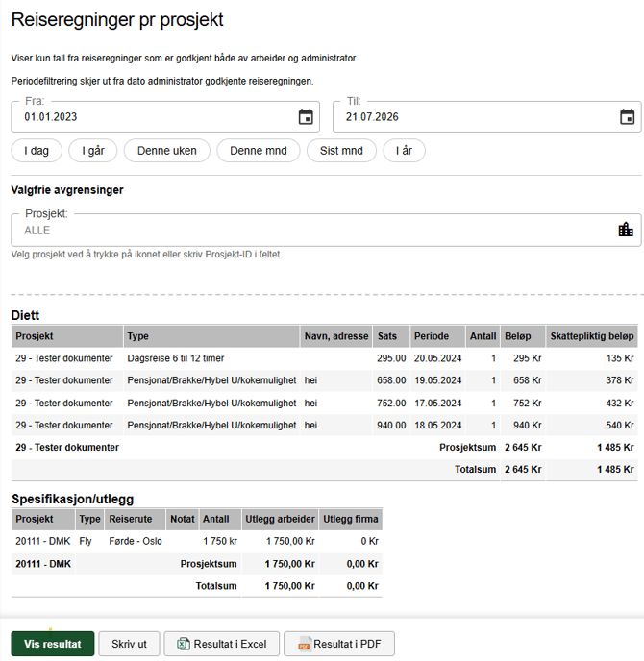Click the PDF icon in Resultat i PDF
This screenshot has width=644, height=661.
pos(304,644)
